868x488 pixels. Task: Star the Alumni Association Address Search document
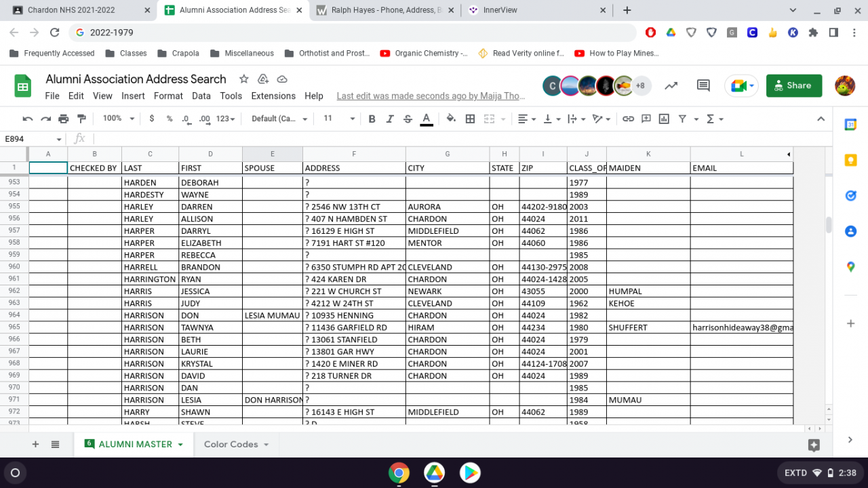tap(244, 79)
